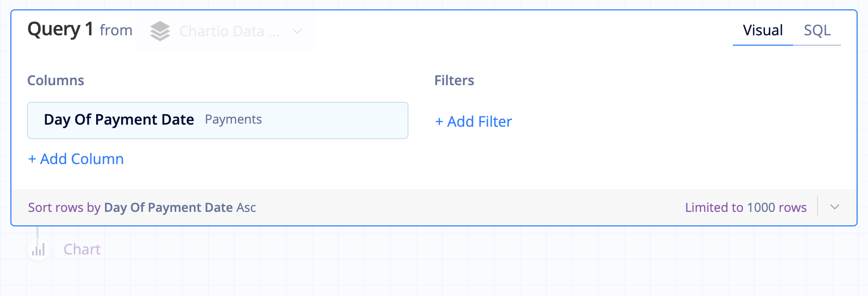This screenshot has height=296, width=868.
Task: Expand the chevron next to Limited to 1000 rows
Action: (835, 207)
